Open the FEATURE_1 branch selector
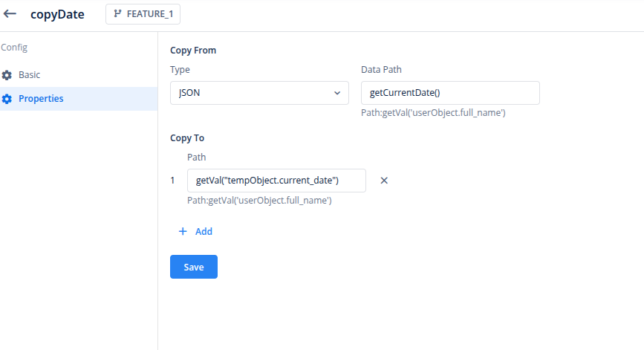 click(143, 14)
